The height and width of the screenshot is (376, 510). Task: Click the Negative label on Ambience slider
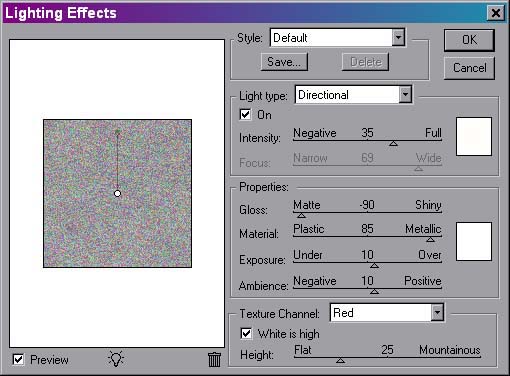315,281
